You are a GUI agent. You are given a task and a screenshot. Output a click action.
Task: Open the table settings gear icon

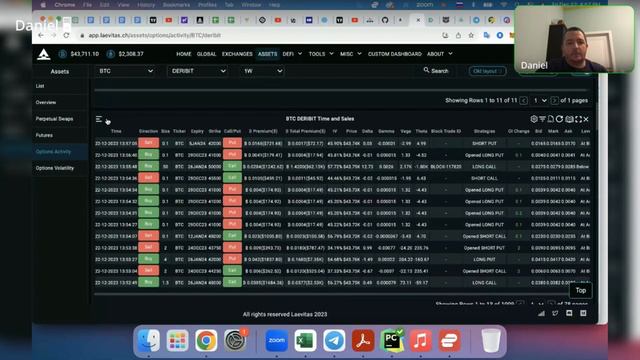(534, 119)
